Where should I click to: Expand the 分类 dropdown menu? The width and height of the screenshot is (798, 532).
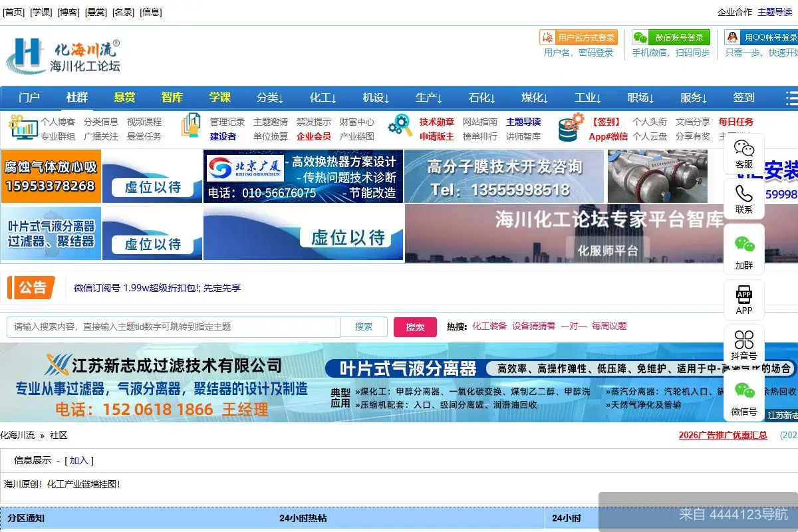269,97
